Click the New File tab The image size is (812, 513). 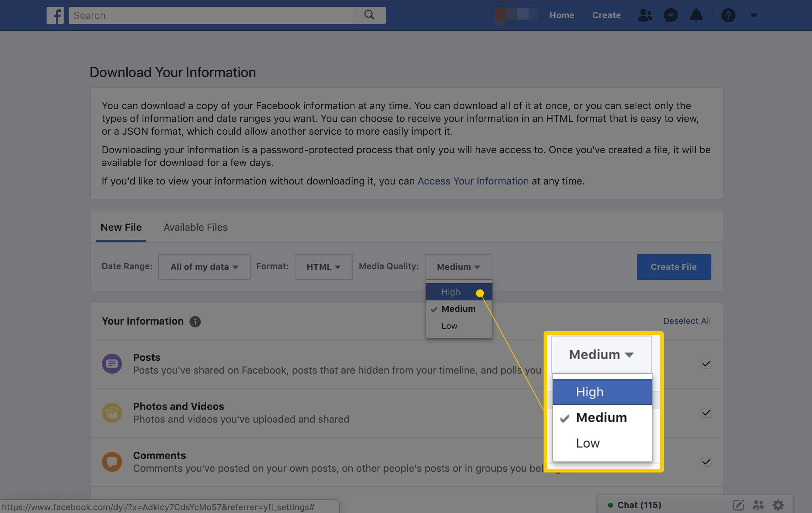[121, 227]
